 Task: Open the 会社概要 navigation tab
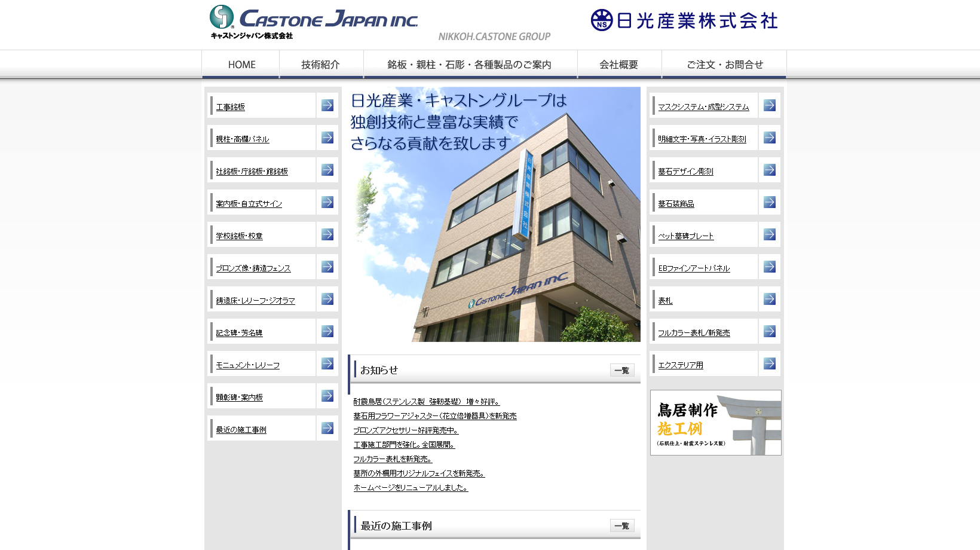[x=619, y=65]
